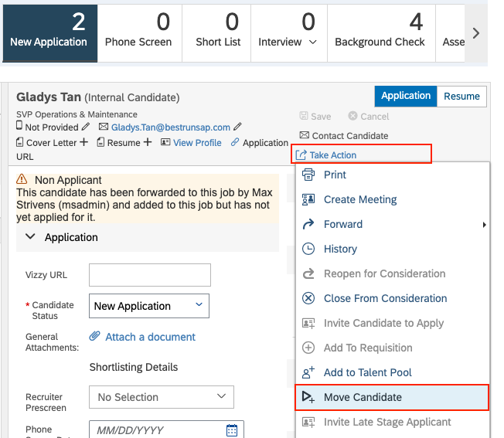Screen dimensions: 504x438
Task: Click the History clock icon
Action: coord(308,249)
